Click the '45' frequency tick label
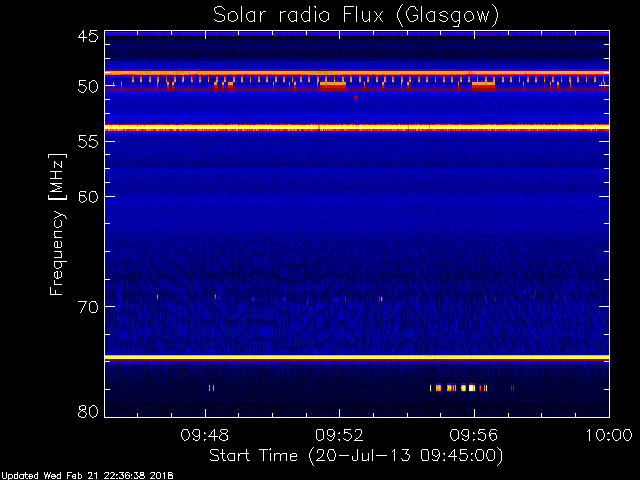 (88, 36)
